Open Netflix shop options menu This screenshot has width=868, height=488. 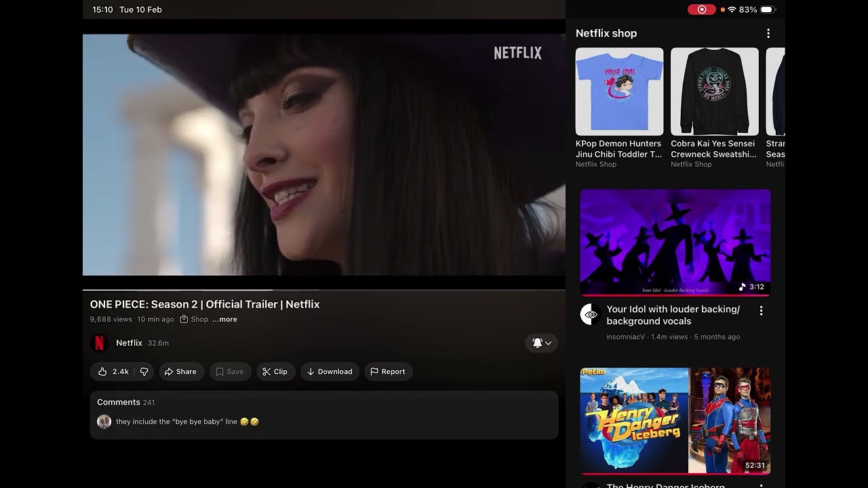pyautogui.click(x=768, y=33)
